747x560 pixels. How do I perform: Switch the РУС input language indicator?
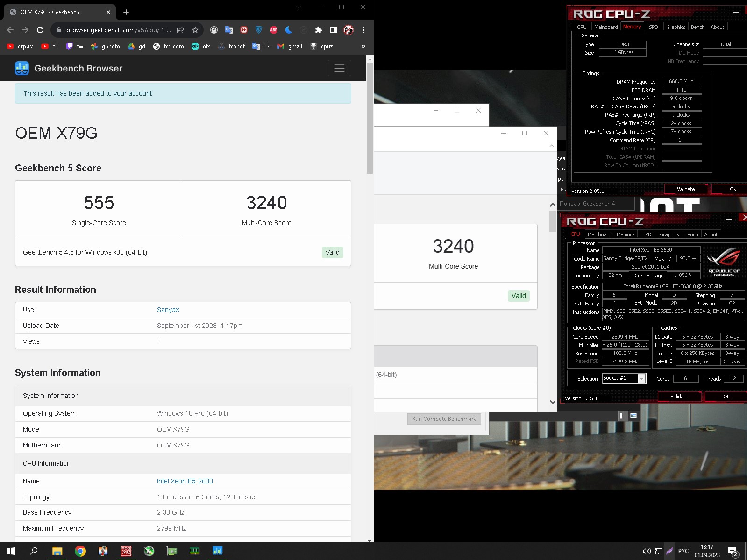[683, 551]
